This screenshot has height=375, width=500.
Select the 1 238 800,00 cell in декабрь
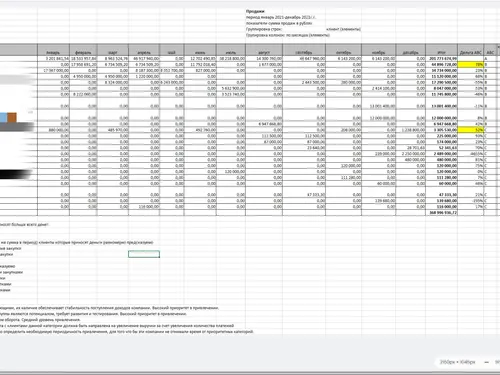411,130
